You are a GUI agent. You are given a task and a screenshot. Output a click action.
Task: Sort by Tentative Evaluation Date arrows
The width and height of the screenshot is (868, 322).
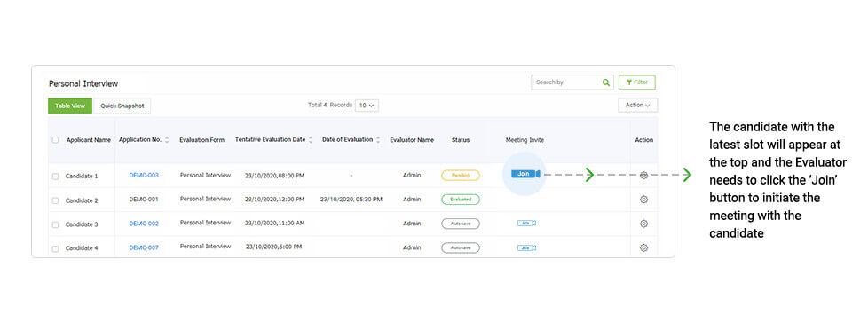[x=311, y=140]
